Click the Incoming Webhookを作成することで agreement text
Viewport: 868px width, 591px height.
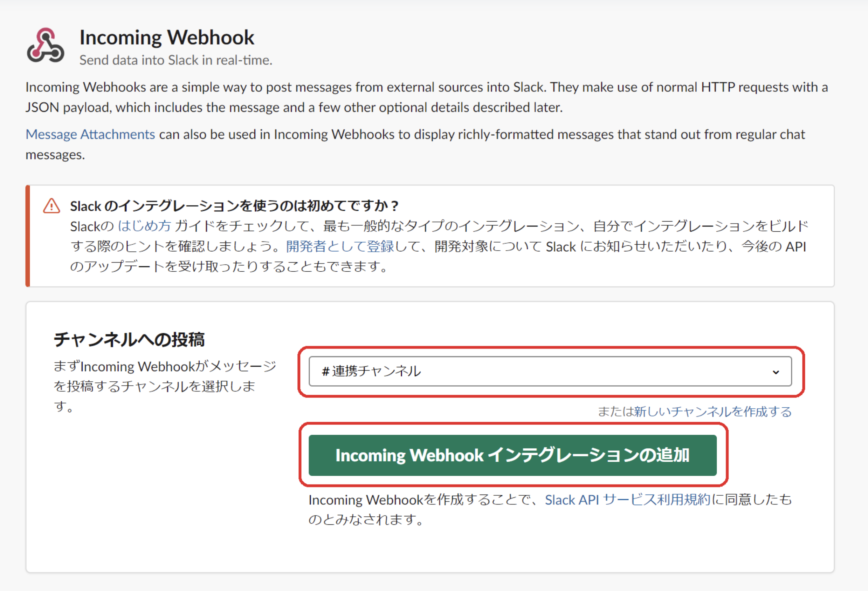point(550,510)
